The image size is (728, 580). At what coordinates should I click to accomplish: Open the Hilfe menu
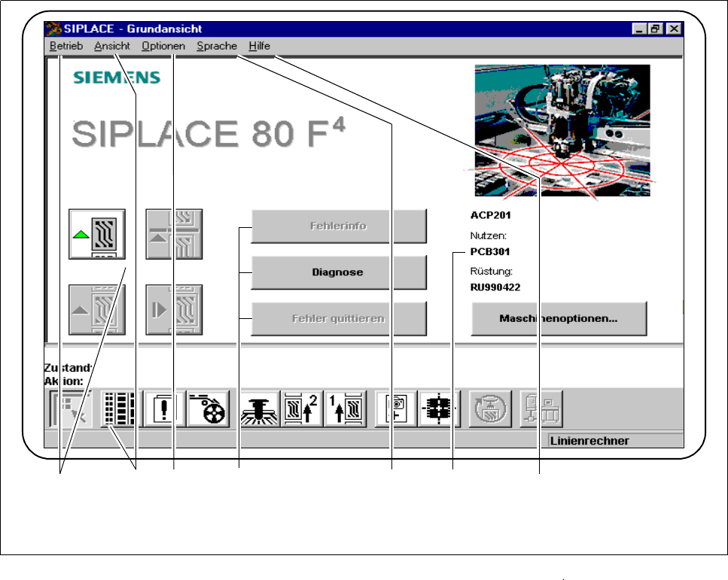(x=259, y=46)
